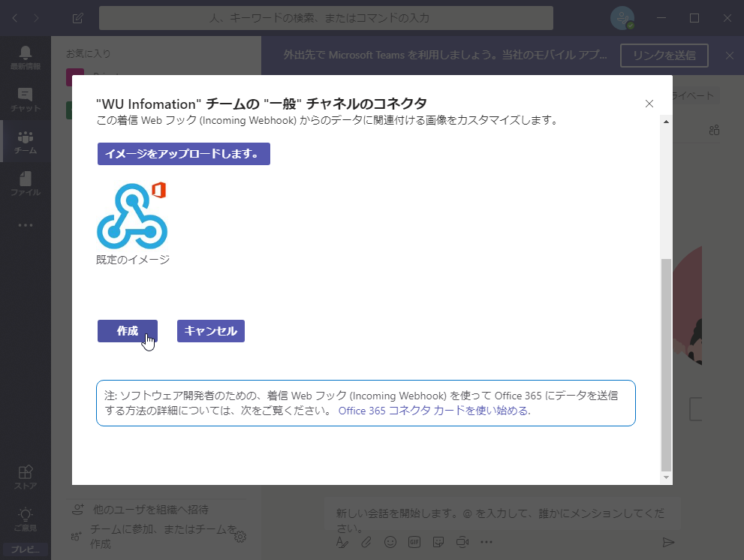The image size is (744, 560).
Task: Close the connector dialog with X
Action: point(649,104)
